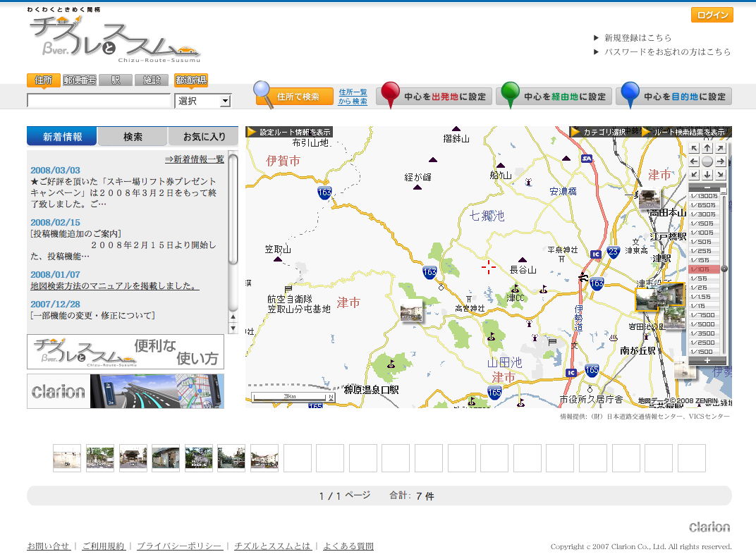
Task: Pan map downward with the down arrow
Action: pyautogui.click(x=707, y=174)
